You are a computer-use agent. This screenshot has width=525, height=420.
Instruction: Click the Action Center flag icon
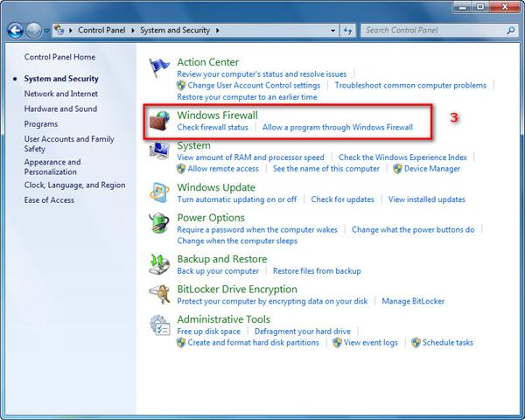159,67
